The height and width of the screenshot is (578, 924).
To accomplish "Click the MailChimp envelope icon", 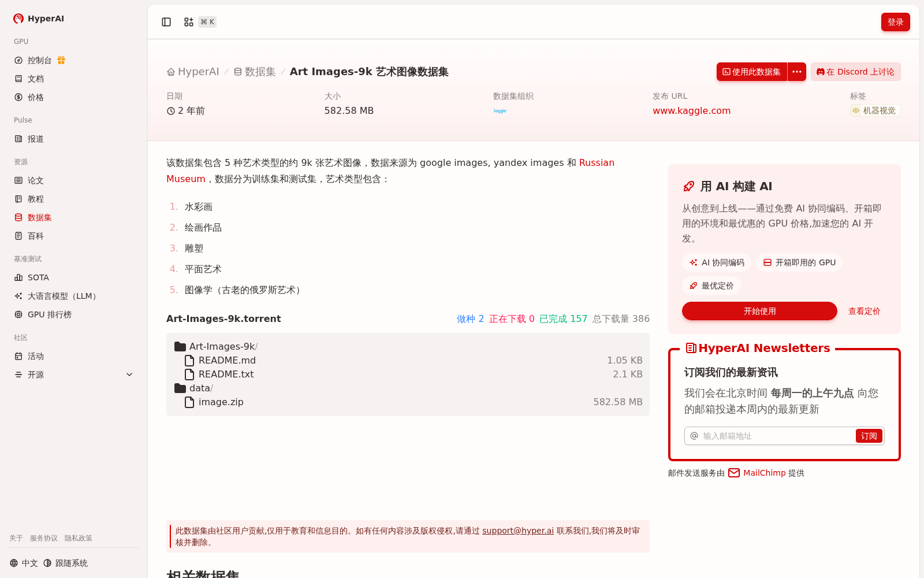I will pyautogui.click(x=734, y=473).
